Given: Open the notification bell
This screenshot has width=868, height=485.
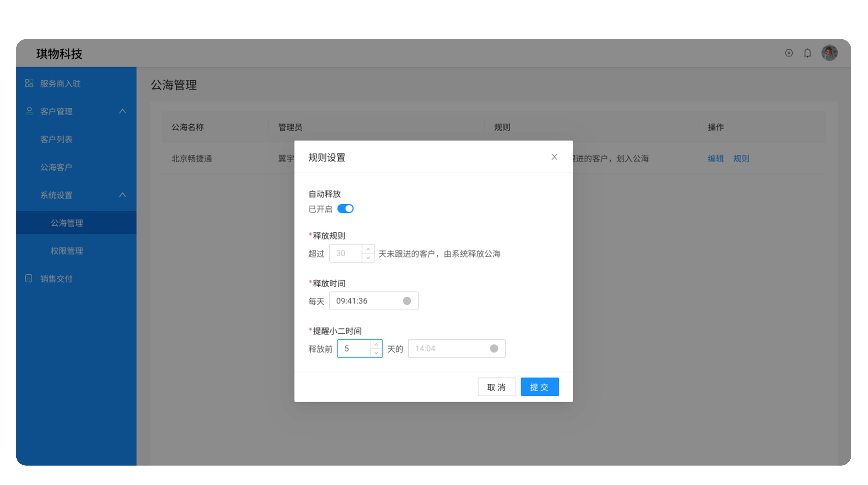Looking at the screenshot, I should point(807,53).
